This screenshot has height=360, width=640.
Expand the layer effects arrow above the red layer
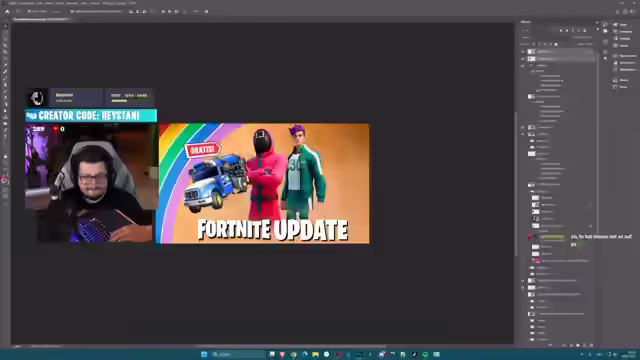pos(591,226)
